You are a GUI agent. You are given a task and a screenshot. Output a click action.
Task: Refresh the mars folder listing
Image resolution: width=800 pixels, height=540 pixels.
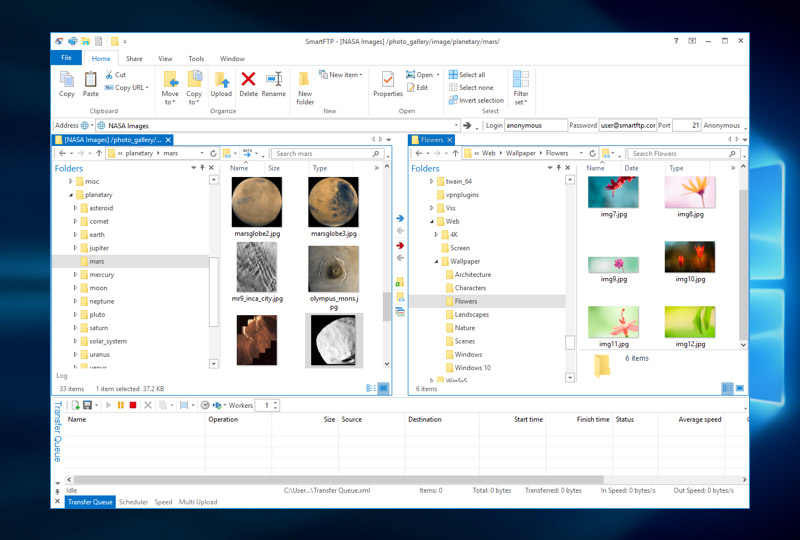[x=213, y=153]
